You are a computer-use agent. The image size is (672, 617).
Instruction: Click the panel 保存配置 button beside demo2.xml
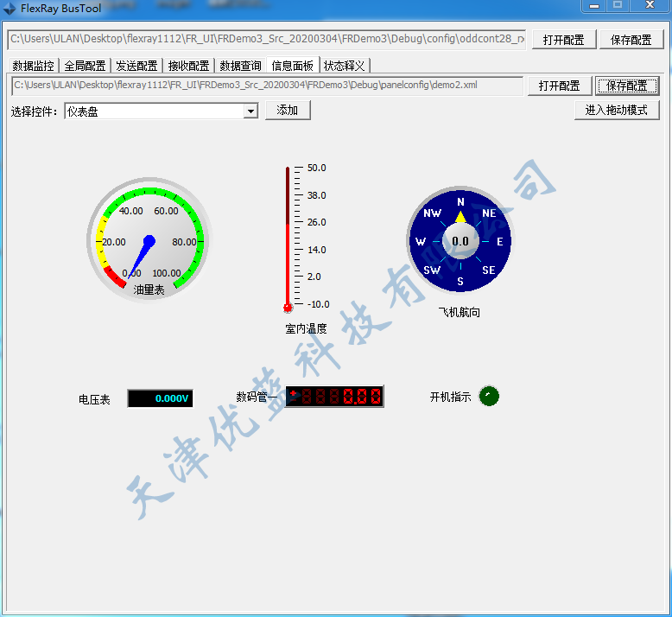[x=626, y=86]
